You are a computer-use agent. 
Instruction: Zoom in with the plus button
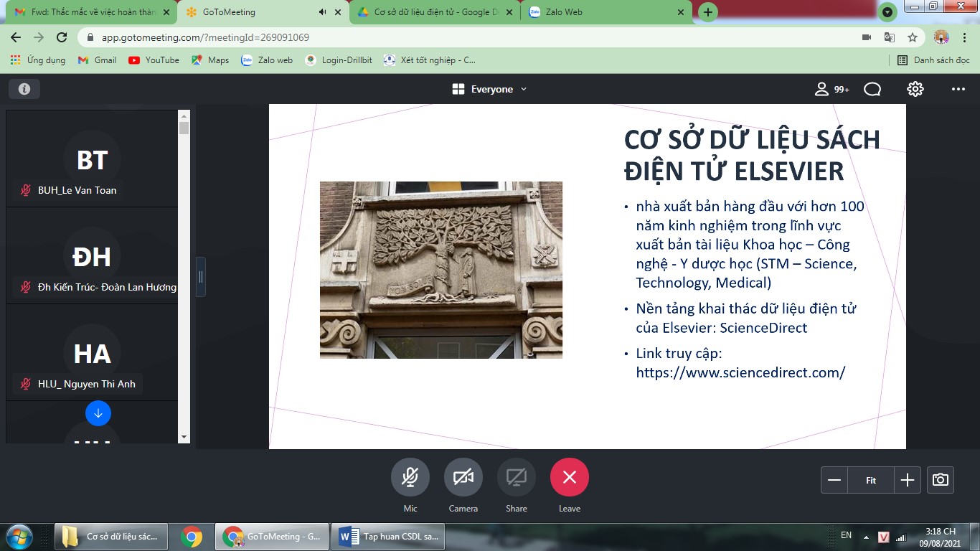[908, 480]
